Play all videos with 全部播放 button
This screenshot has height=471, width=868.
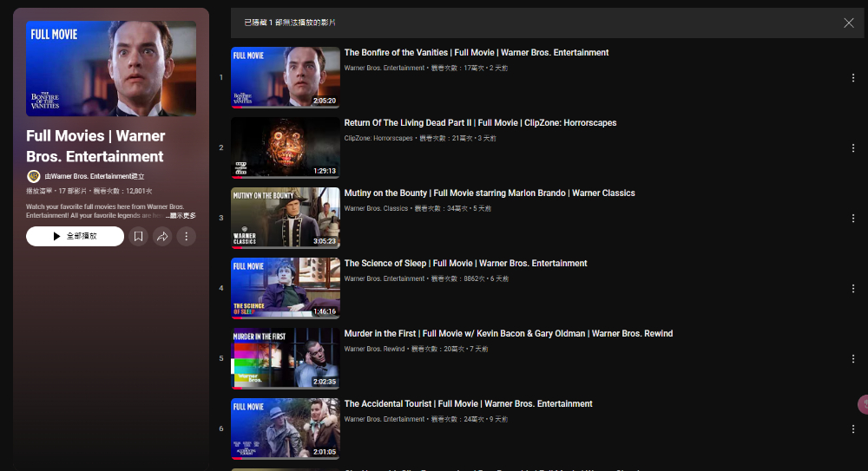click(x=75, y=236)
